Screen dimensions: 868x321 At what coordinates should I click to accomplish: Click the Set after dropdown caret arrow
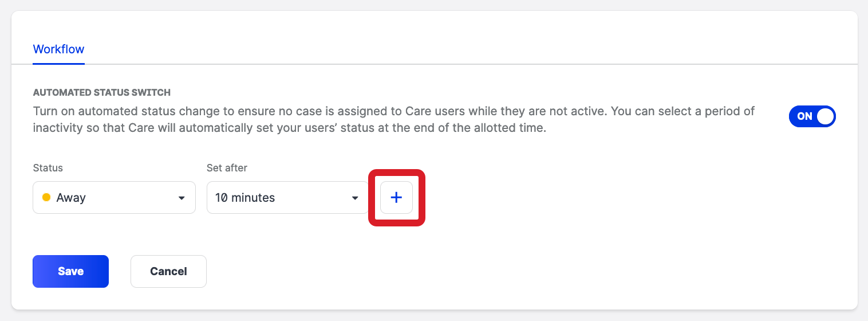pyautogui.click(x=355, y=198)
